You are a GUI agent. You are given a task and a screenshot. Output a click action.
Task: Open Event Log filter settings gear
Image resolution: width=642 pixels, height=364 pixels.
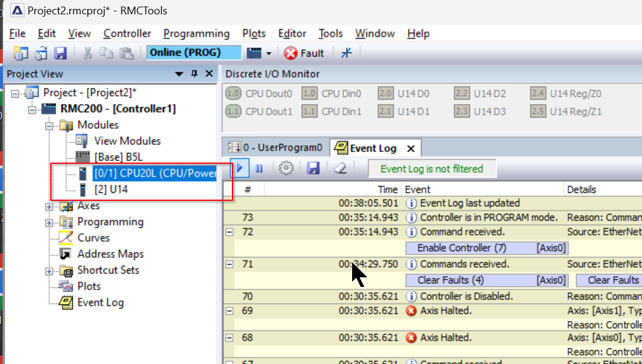pyautogui.click(x=286, y=169)
